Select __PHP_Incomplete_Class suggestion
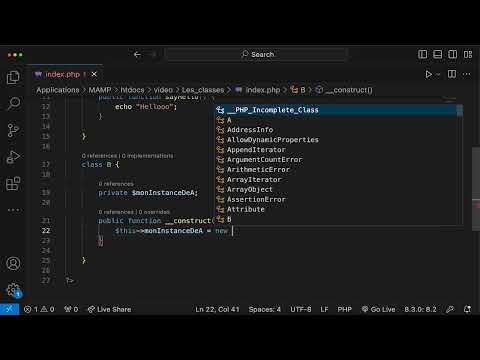This screenshot has width=480, height=360. [336, 110]
